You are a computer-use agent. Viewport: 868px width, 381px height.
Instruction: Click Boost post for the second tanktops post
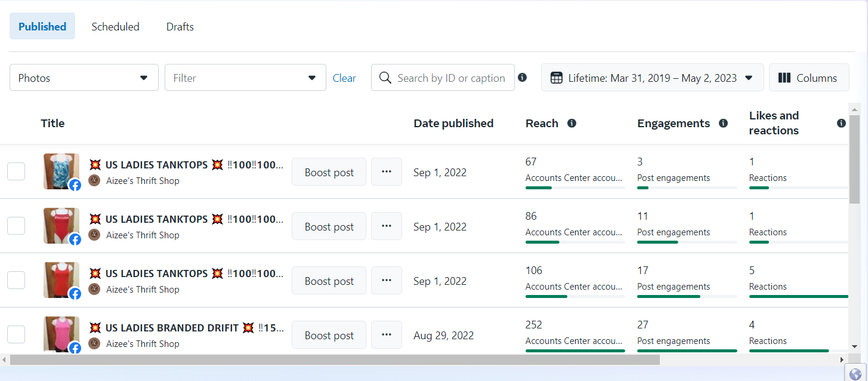[x=329, y=227]
